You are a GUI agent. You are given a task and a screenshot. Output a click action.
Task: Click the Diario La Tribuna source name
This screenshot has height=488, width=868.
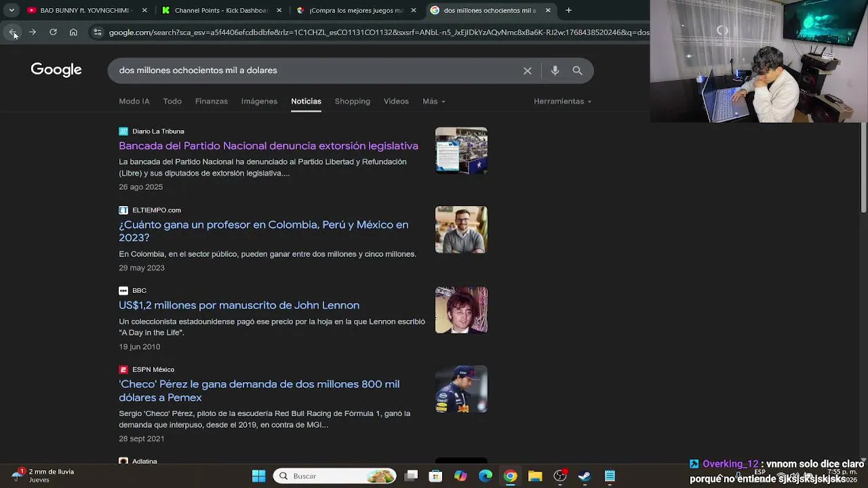[158, 131]
